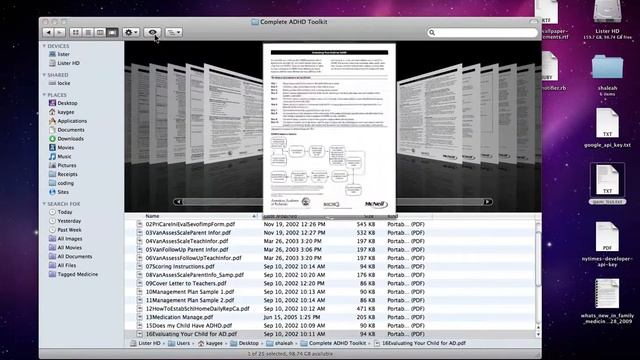Click Cover Flow scrollbar right arrow
Screen dimensions: 640x360
pos(487,202)
